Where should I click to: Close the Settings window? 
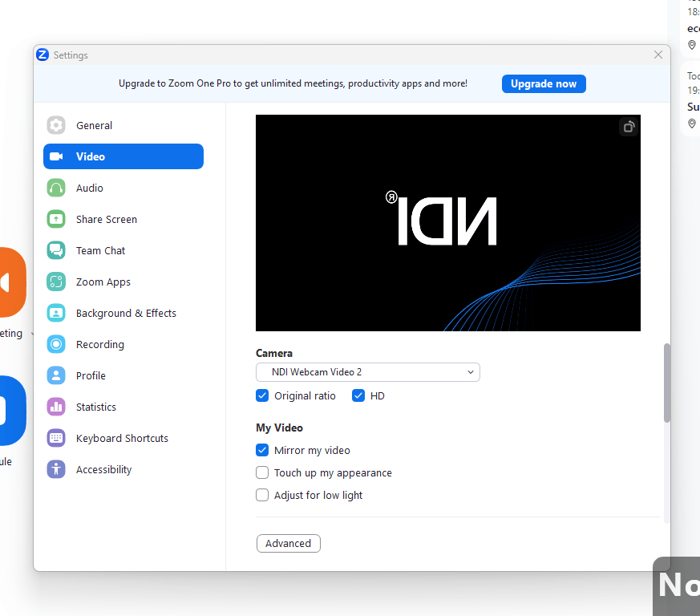click(x=658, y=55)
